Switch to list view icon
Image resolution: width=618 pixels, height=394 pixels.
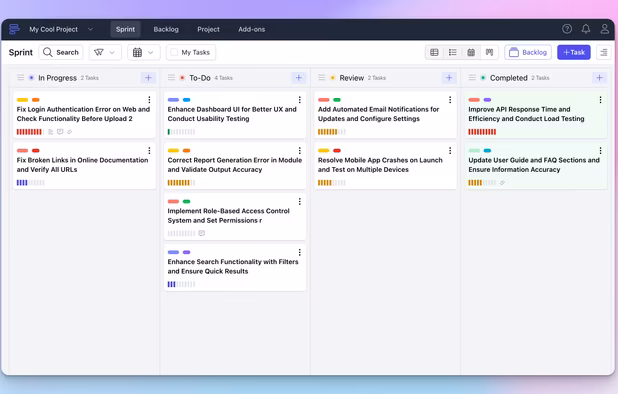click(x=452, y=52)
